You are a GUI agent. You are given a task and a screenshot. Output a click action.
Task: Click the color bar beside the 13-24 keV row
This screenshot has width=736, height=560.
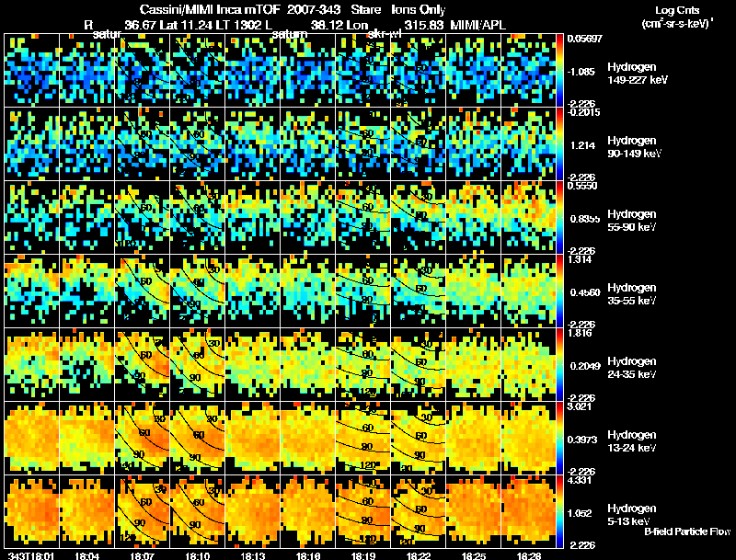(559, 439)
